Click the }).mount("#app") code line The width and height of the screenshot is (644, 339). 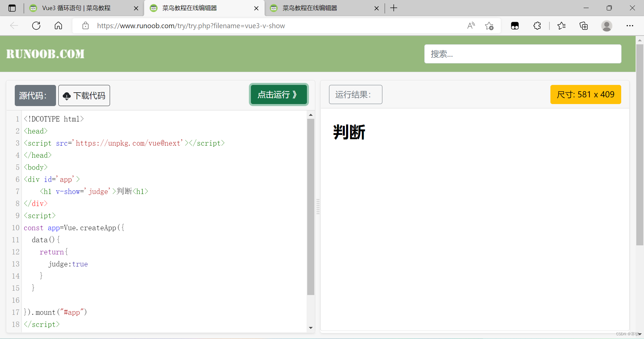point(55,312)
